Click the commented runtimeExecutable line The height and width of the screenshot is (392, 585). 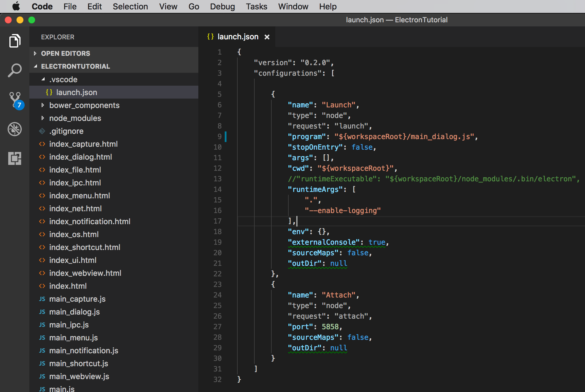(434, 179)
